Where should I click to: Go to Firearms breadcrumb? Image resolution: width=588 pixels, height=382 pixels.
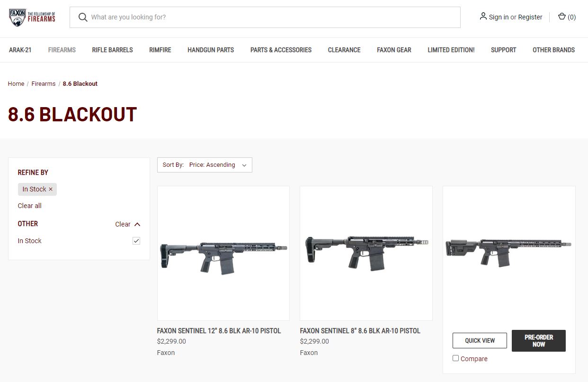[x=44, y=83]
